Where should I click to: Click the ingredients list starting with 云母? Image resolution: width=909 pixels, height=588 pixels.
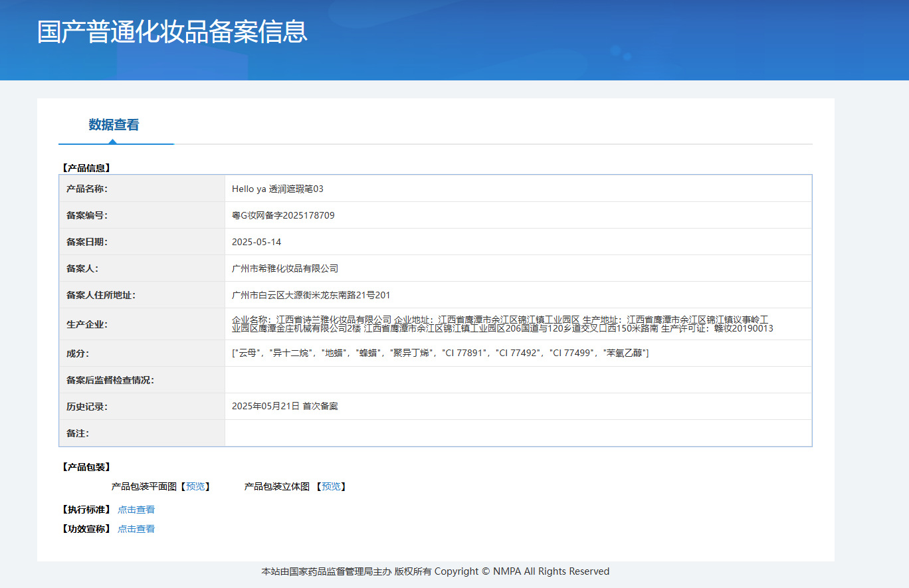tap(440, 353)
